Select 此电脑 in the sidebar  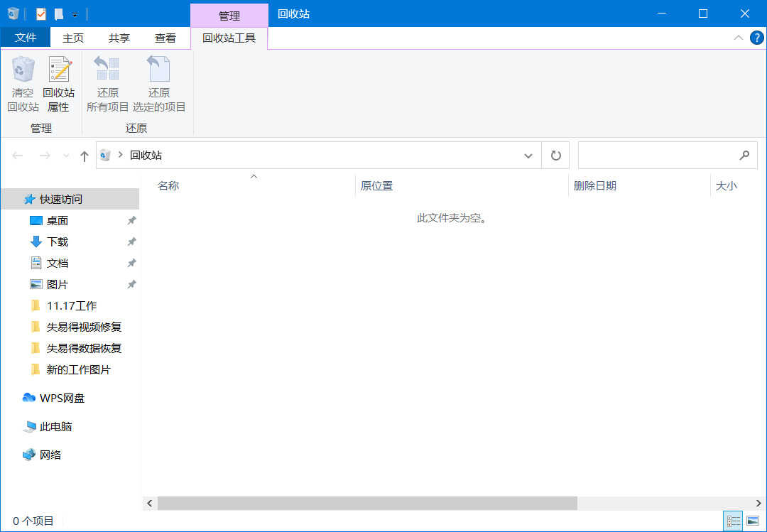[55, 426]
